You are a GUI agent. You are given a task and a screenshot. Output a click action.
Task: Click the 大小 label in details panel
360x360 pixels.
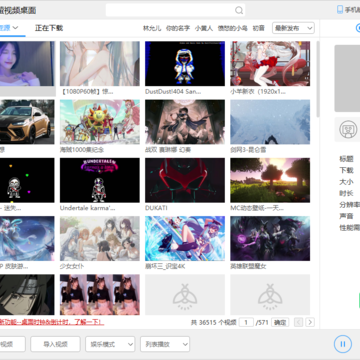[x=346, y=182]
